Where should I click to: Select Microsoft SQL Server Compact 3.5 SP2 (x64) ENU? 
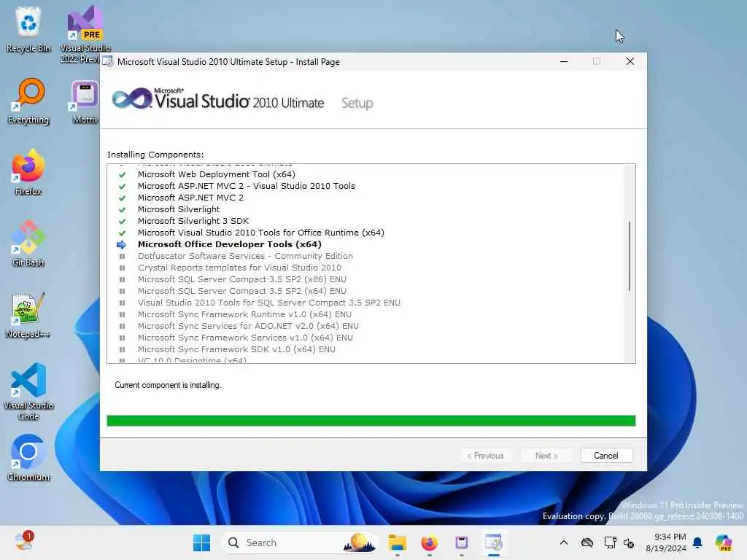242,291
